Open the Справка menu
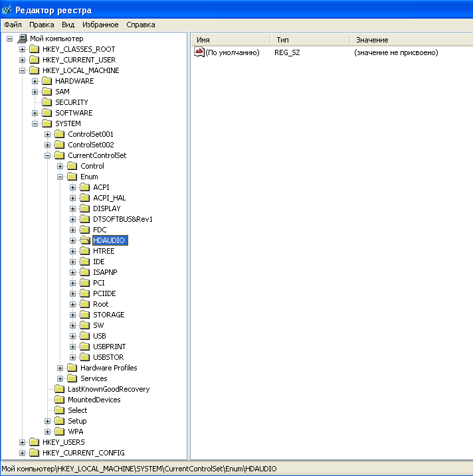 [x=141, y=25]
